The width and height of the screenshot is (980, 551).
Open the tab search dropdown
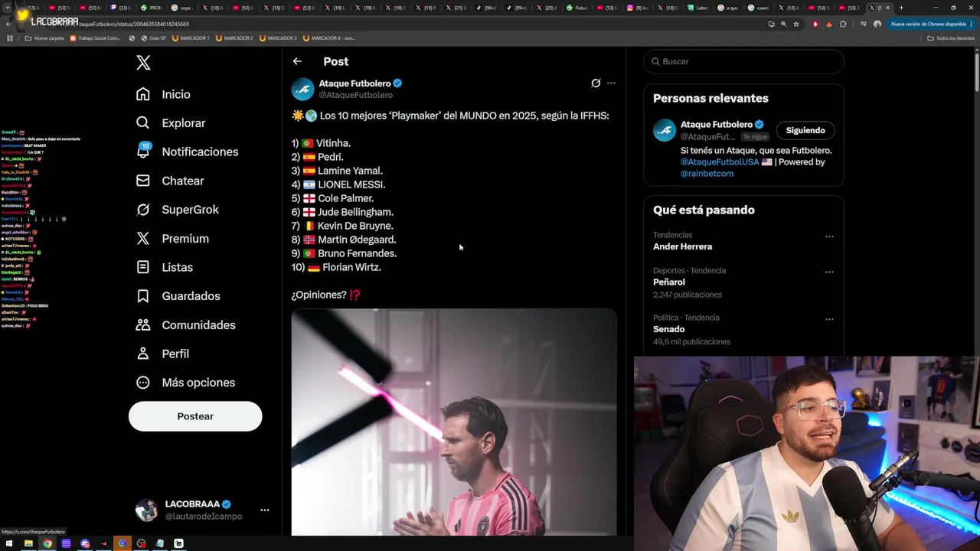point(7,8)
